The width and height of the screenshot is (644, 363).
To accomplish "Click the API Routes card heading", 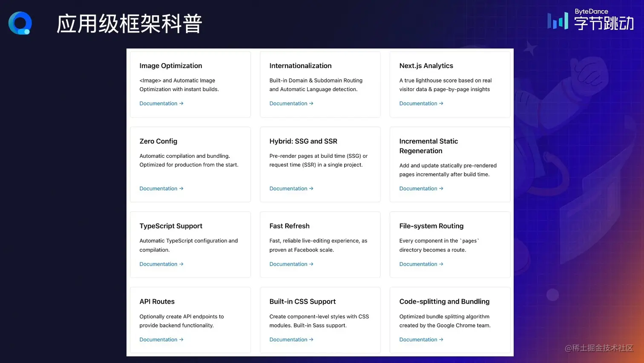I will pyautogui.click(x=157, y=301).
